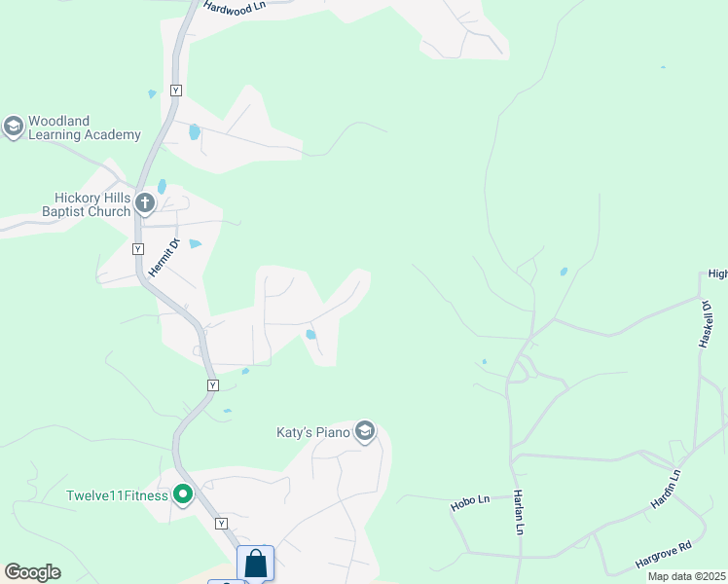Select the Twelve11Fitness text label
Viewport: 728px width, 584px height.
tap(117, 495)
